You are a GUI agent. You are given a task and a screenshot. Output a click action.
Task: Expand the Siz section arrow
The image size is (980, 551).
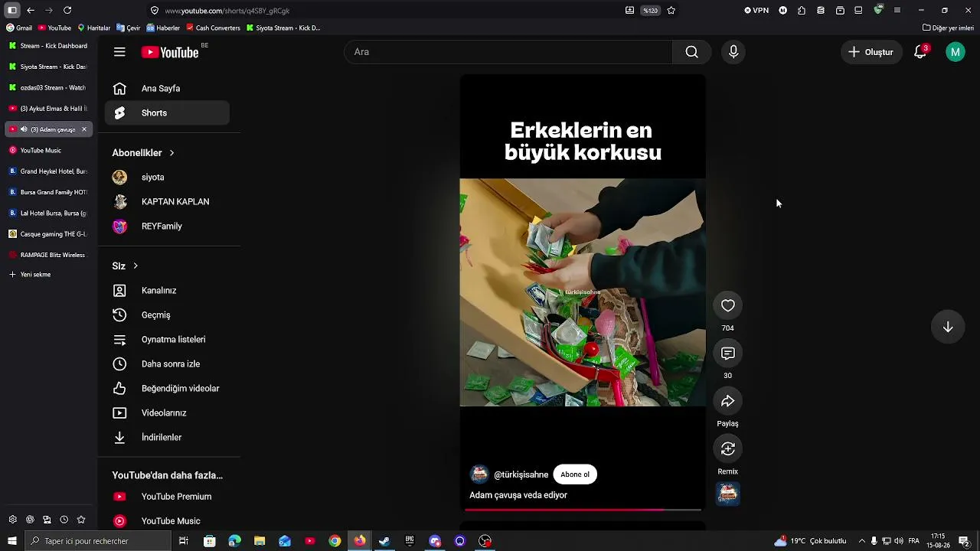[136, 266]
